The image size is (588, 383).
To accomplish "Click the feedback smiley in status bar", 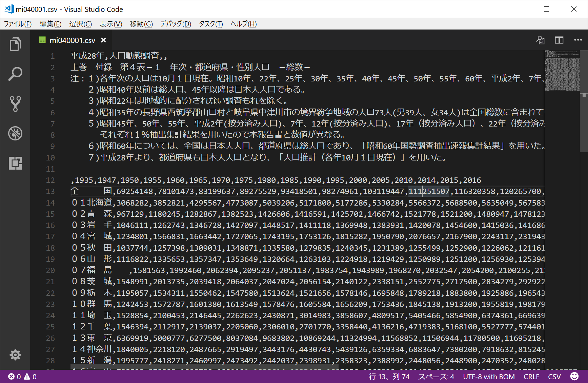I will (574, 376).
